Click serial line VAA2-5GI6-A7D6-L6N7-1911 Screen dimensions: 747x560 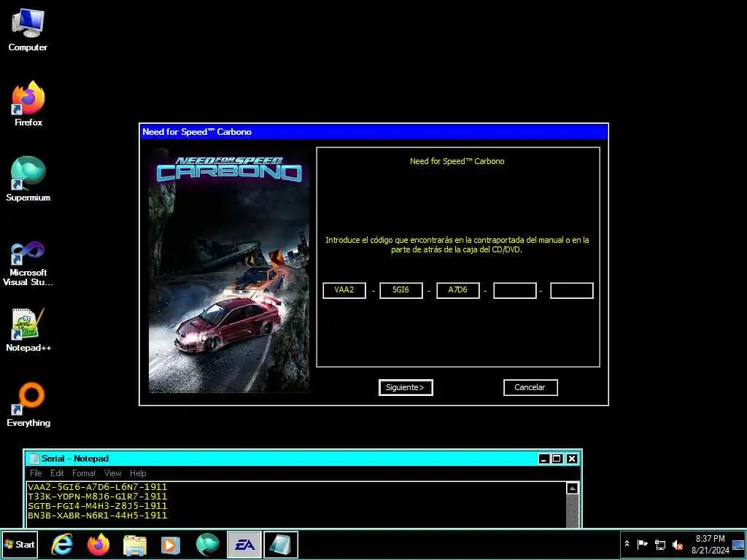point(98,486)
